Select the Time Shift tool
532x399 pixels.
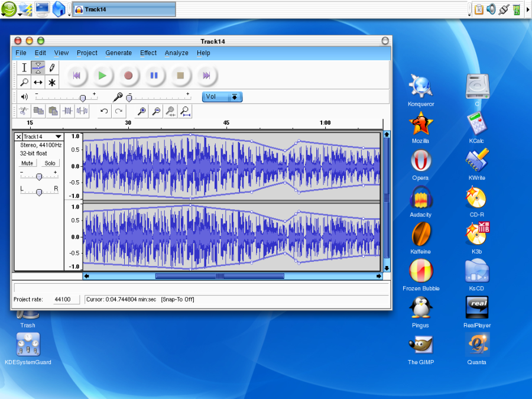(38, 82)
